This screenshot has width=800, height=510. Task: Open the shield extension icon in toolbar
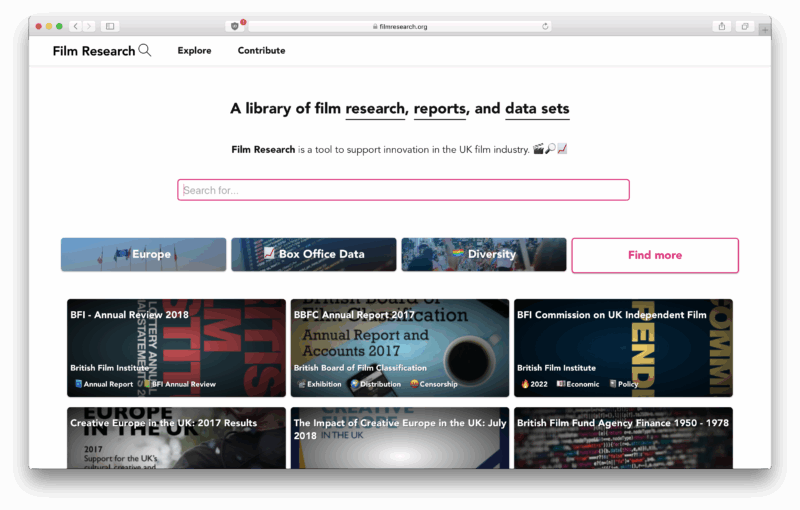click(236, 26)
